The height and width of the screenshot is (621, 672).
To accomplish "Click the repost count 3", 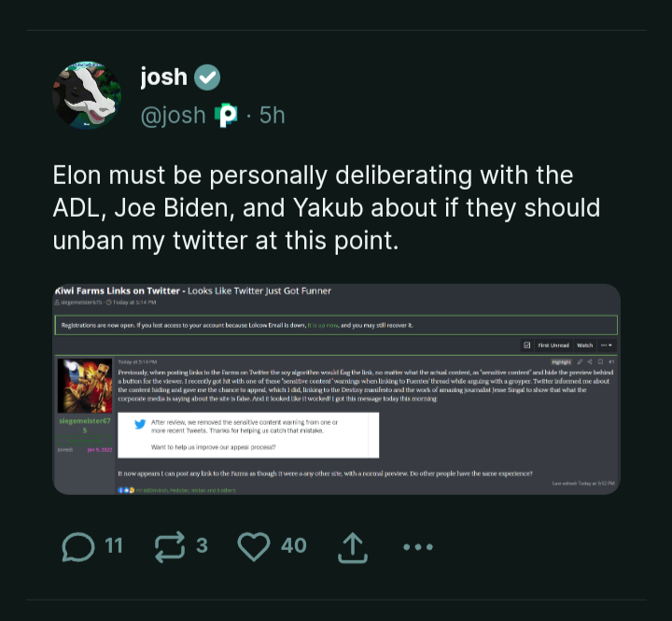I will pyautogui.click(x=202, y=545).
